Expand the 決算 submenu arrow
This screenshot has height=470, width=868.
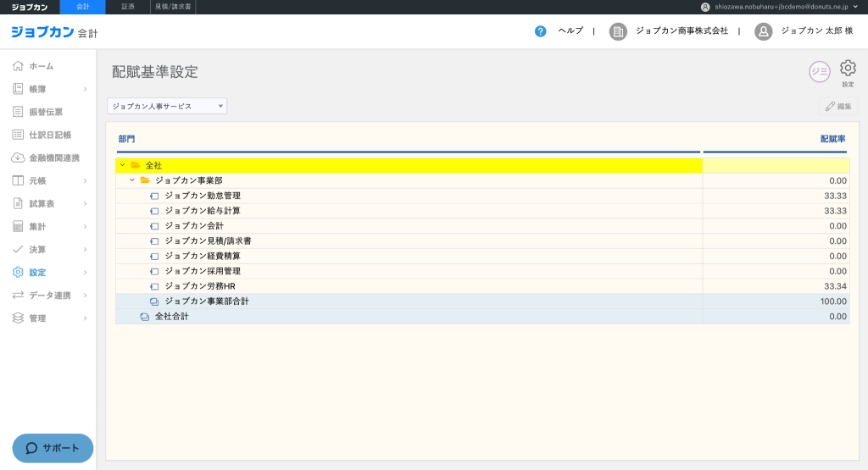(86, 249)
